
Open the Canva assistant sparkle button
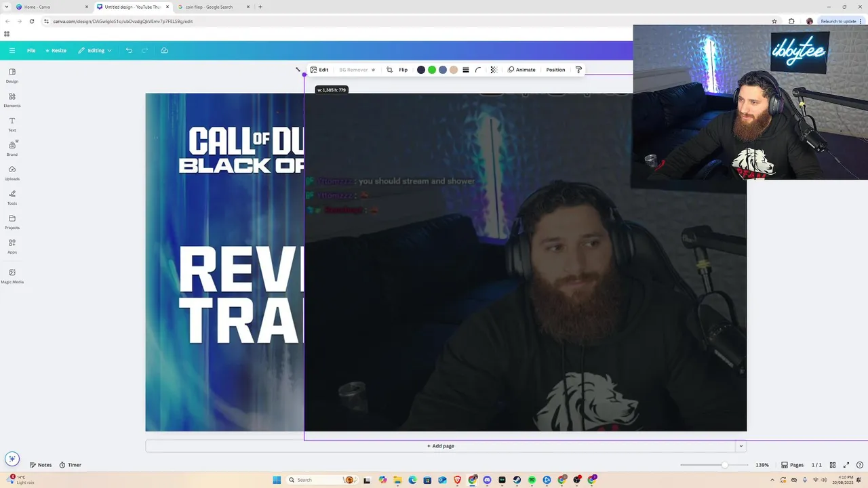[12, 459]
